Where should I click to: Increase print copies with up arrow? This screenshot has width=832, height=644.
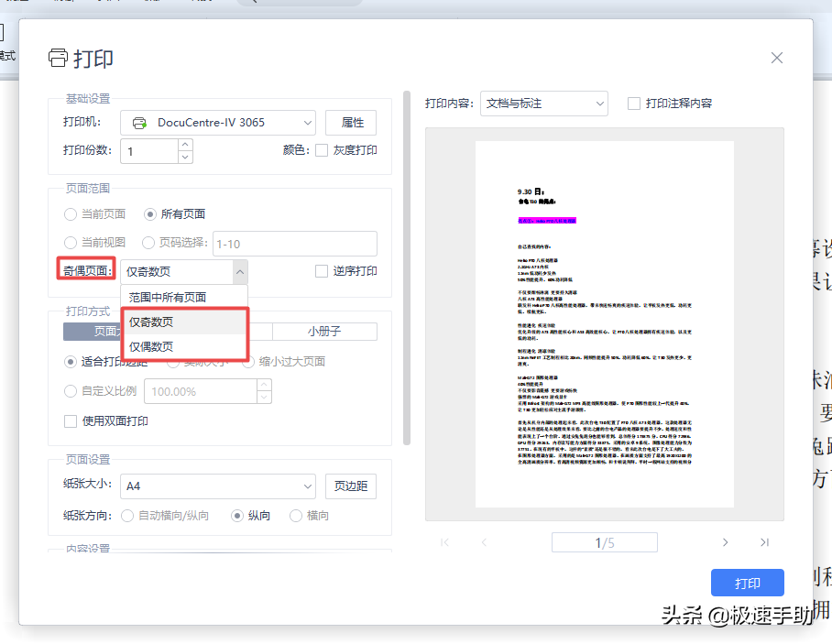coord(185,145)
